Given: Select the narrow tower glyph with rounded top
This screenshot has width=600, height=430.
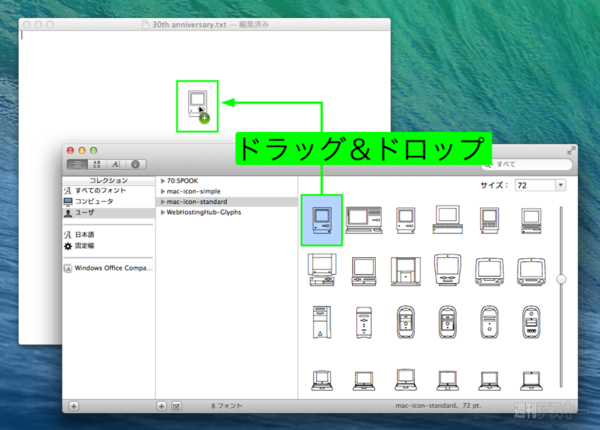Looking at the screenshot, I should pyautogui.click(x=364, y=322).
